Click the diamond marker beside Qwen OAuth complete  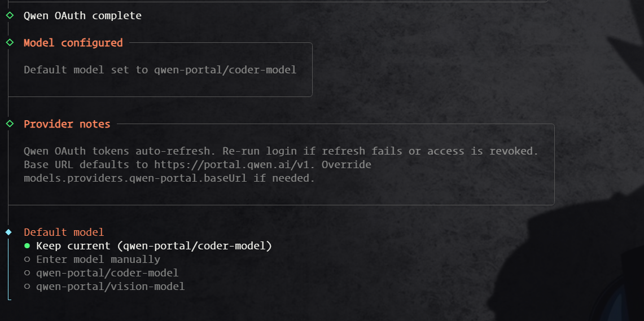click(x=9, y=16)
